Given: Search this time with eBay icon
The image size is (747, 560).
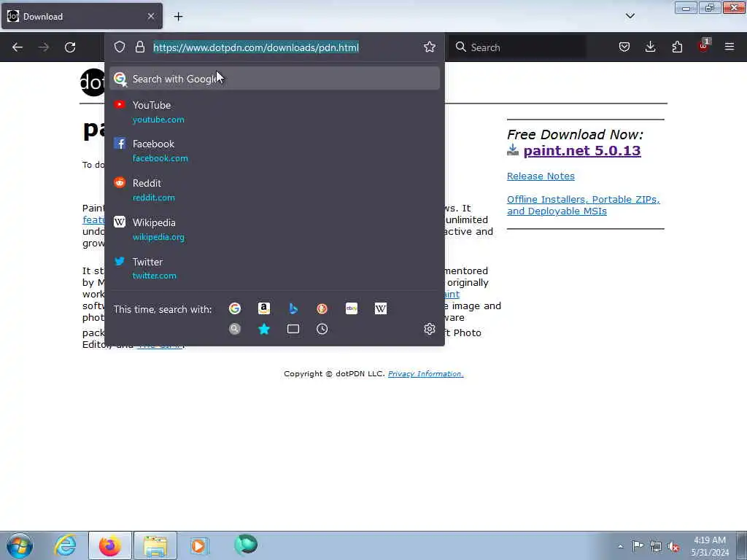Looking at the screenshot, I should [352, 308].
